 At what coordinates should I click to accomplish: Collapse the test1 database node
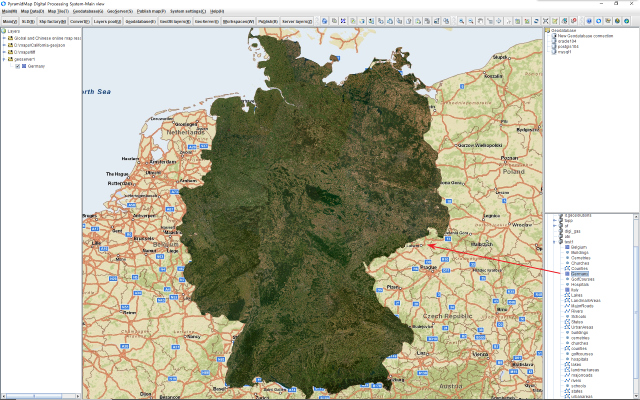click(554, 242)
